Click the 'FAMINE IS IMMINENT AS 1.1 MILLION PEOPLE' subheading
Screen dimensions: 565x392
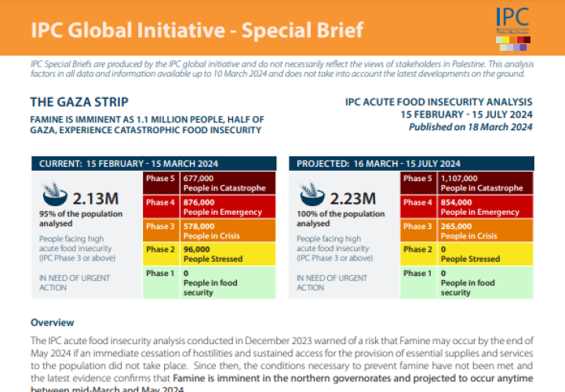click(x=147, y=125)
